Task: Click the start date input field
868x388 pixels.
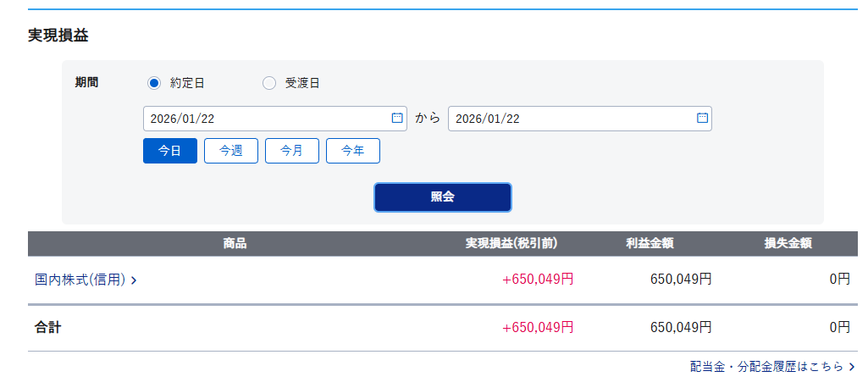Action: 263,119
